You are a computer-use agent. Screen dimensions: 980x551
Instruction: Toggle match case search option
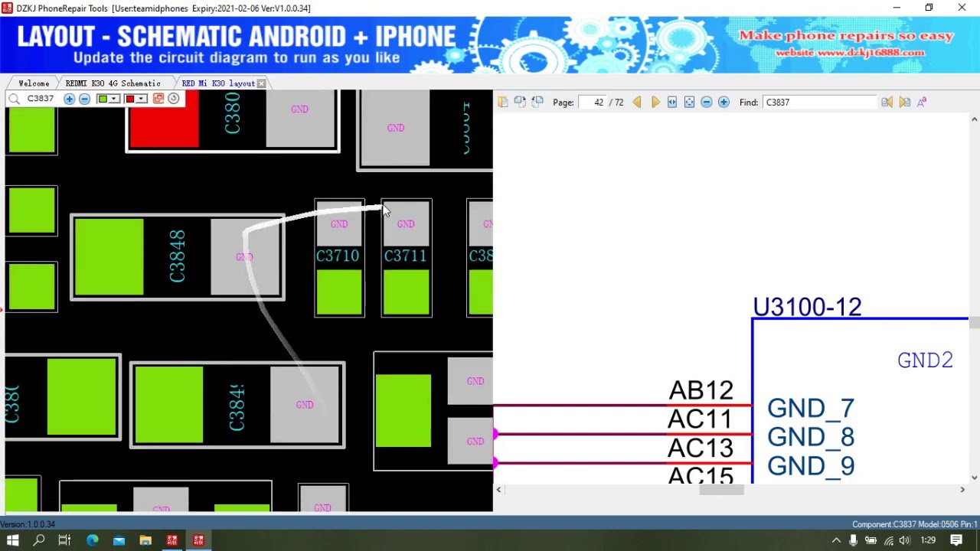click(922, 102)
